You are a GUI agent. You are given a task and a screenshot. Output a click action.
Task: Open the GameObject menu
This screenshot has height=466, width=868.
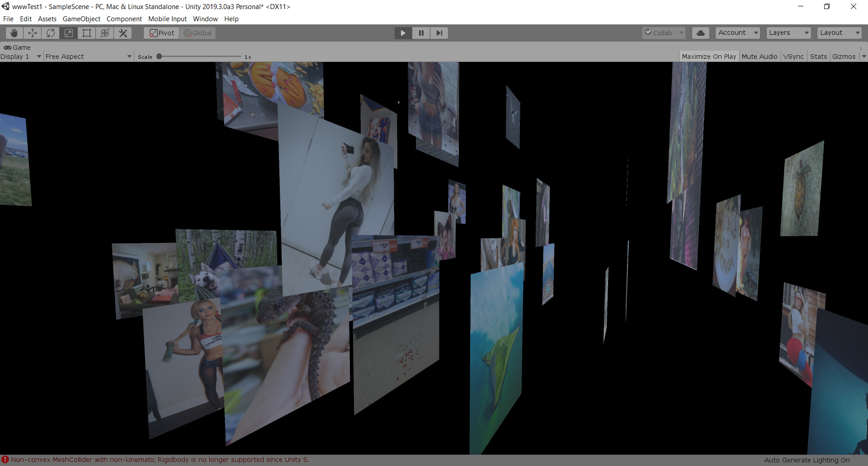[x=81, y=19]
